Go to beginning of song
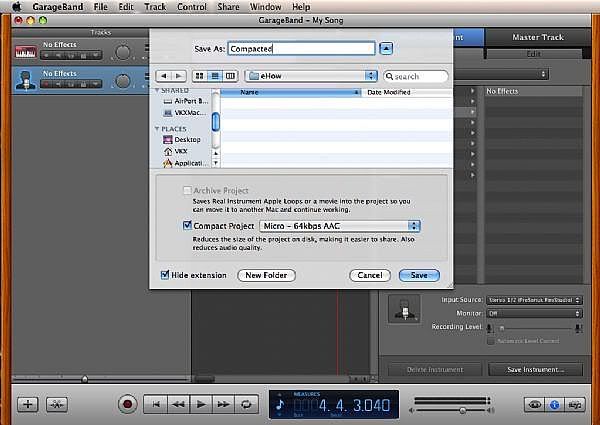The width and height of the screenshot is (600, 425). [x=156, y=404]
